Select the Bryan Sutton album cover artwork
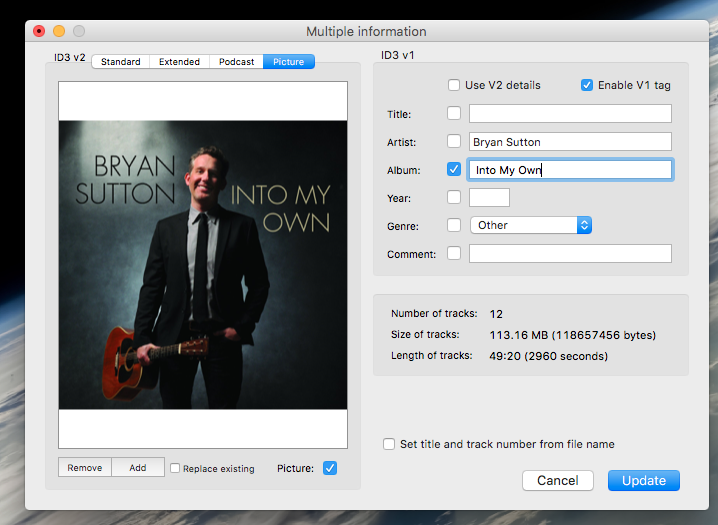The image size is (718, 525). (203, 265)
